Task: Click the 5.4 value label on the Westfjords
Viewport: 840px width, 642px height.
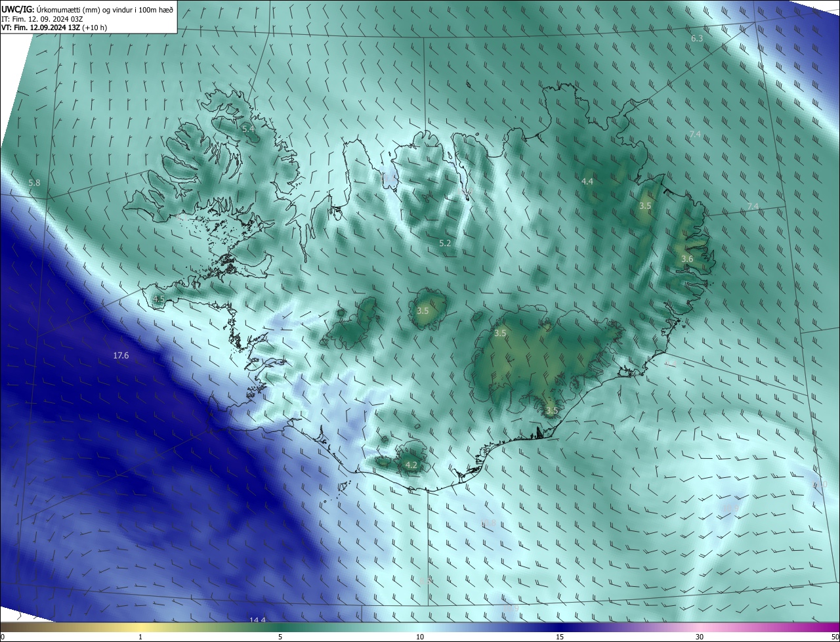Action: [x=248, y=129]
